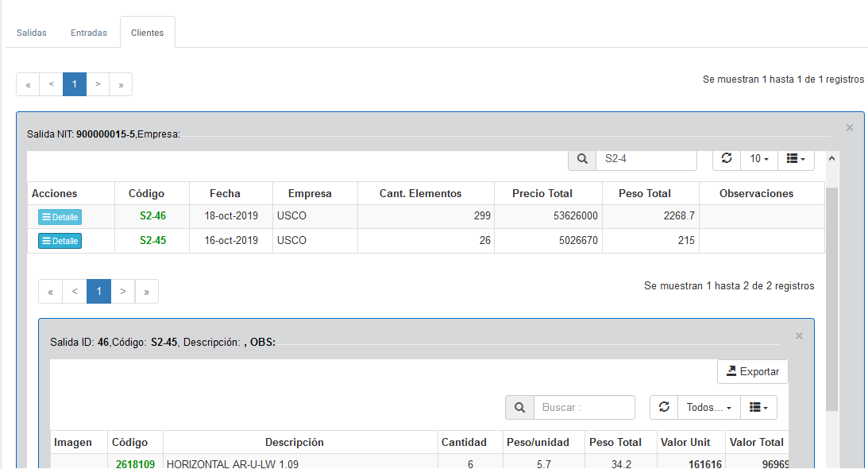Open the columns list icon in upper table toolbar
Screen dimensions: 868x469
tap(795, 158)
